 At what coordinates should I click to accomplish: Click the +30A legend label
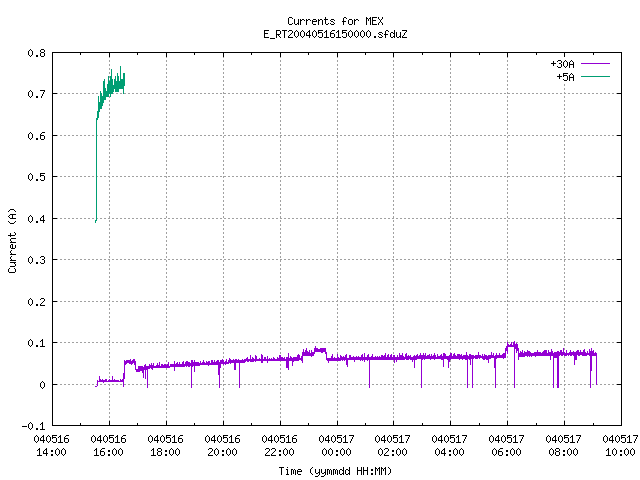(x=562, y=64)
